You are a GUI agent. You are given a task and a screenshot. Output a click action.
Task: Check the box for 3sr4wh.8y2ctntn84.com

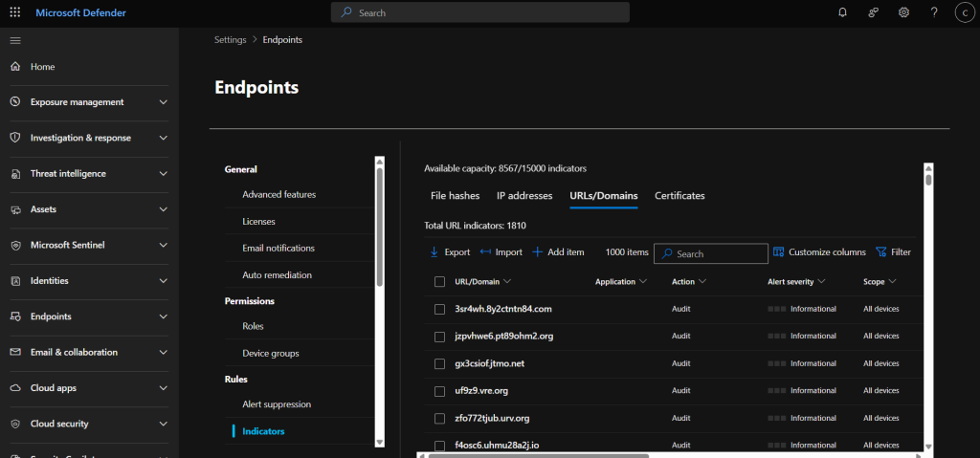tap(439, 309)
